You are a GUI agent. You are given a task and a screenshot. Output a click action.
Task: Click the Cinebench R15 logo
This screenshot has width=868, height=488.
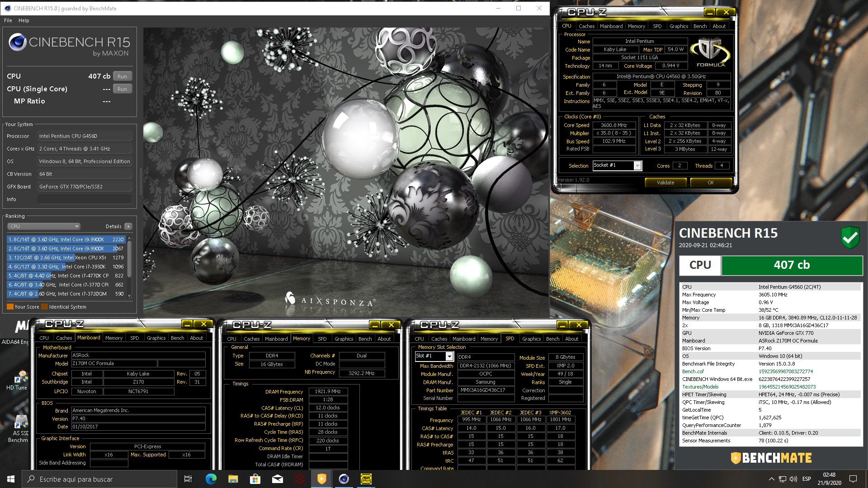point(69,45)
